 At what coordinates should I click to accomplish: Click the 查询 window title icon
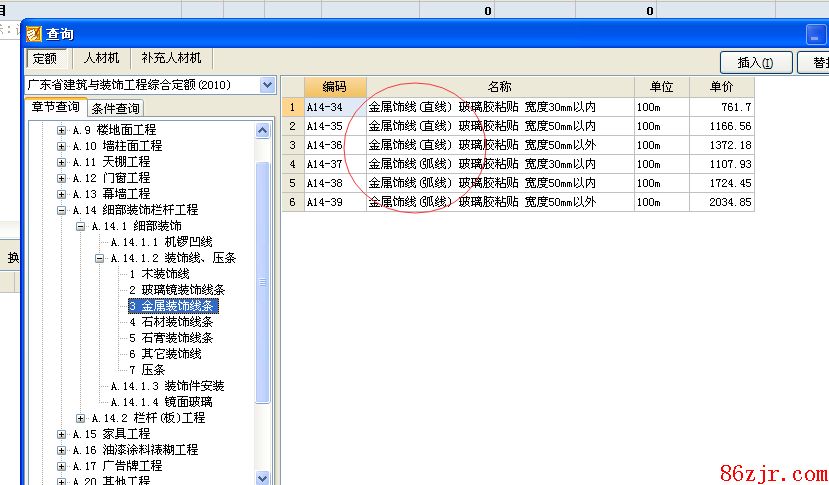13,33
